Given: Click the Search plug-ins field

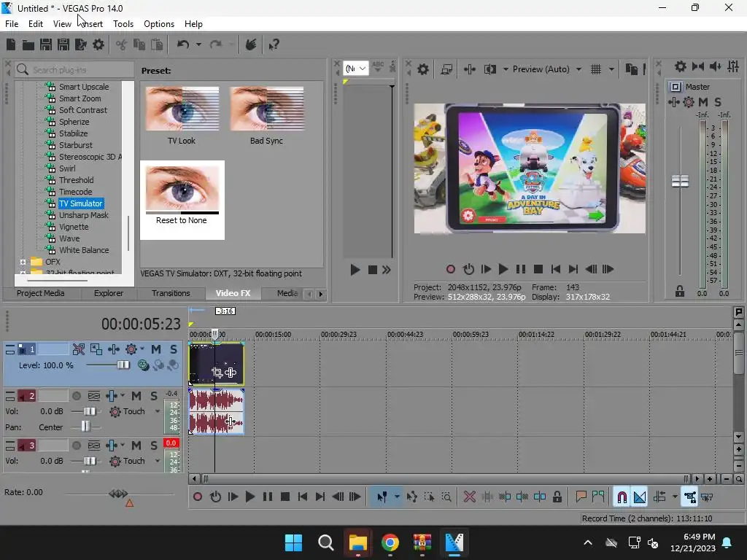Looking at the screenshot, I should 74,70.
